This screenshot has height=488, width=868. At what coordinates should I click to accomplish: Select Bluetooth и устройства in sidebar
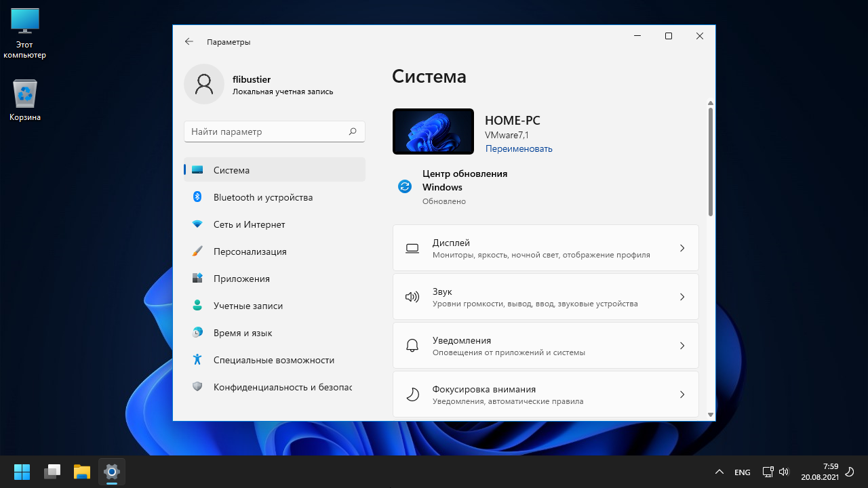[x=262, y=197]
